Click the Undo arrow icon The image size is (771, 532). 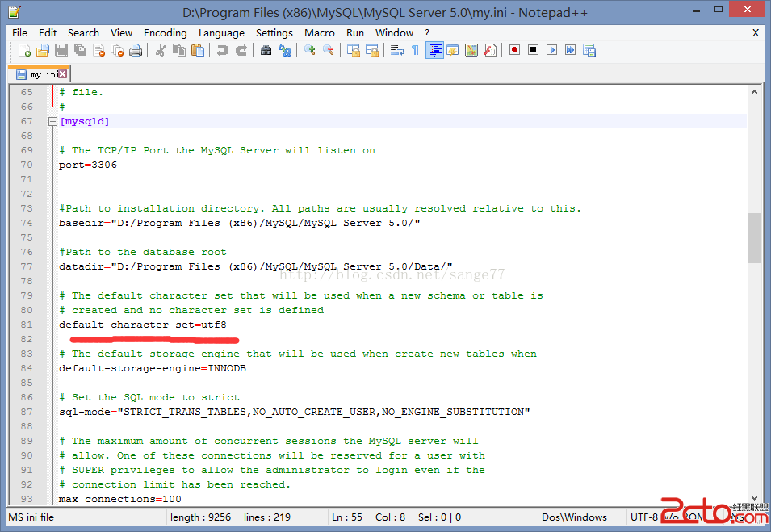(x=223, y=50)
